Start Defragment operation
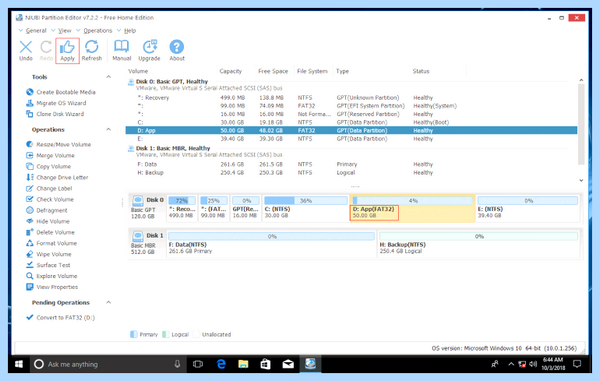The height and width of the screenshot is (381, 600). (47, 210)
